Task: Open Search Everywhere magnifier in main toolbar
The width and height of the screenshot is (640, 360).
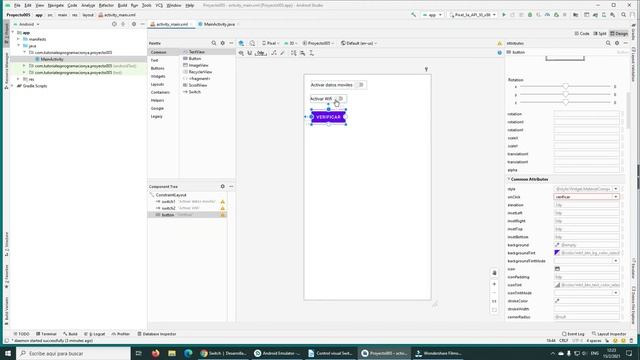Action: pos(623,15)
